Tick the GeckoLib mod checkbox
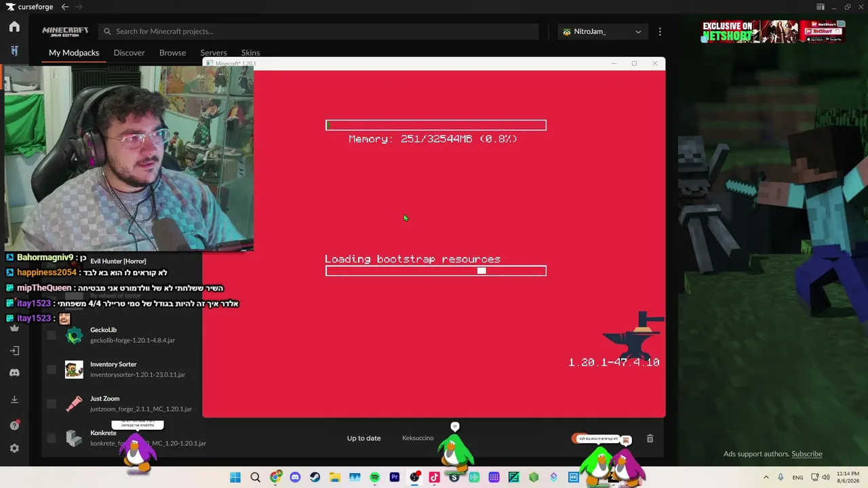The image size is (868, 488). (x=52, y=335)
